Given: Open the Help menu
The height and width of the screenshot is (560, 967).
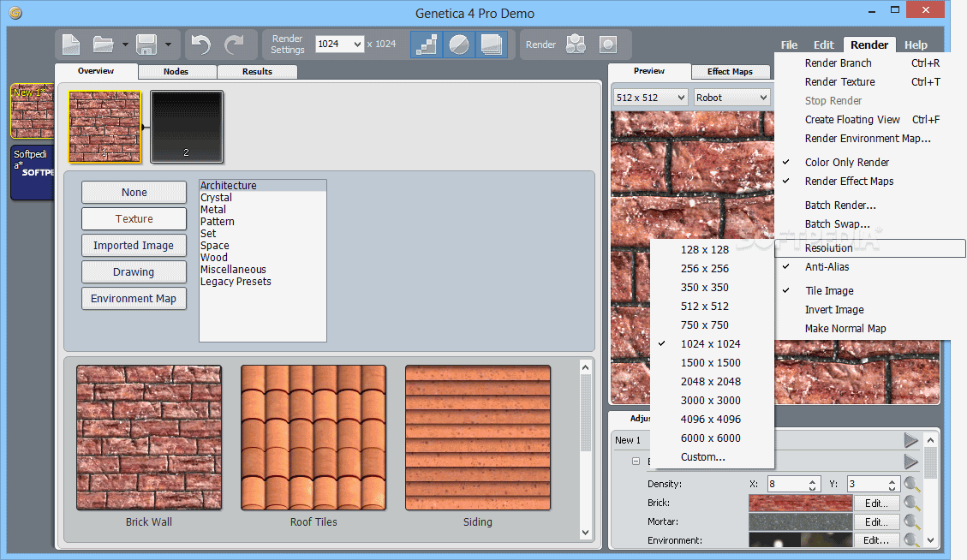Looking at the screenshot, I should (x=916, y=45).
